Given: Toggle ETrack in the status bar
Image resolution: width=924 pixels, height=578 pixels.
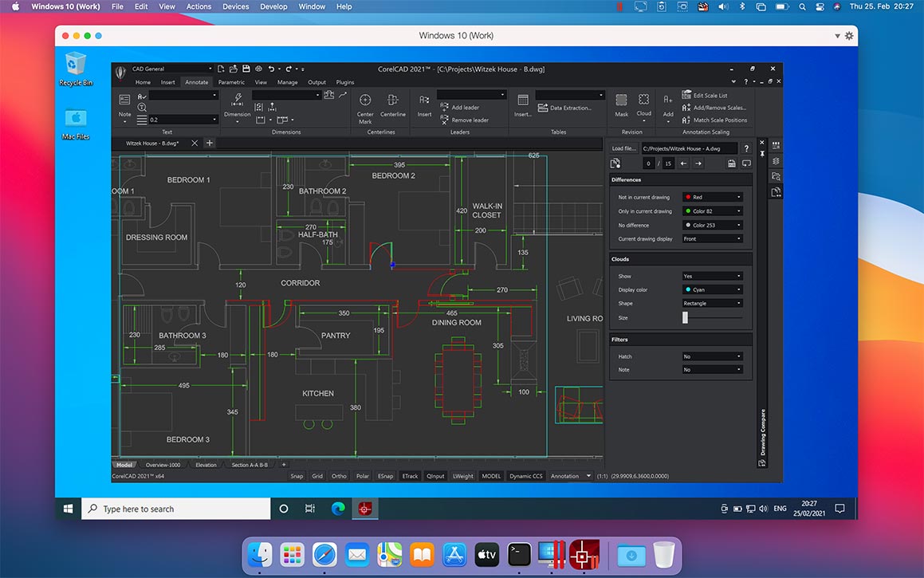Looking at the screenshot, I should (410, 476).
